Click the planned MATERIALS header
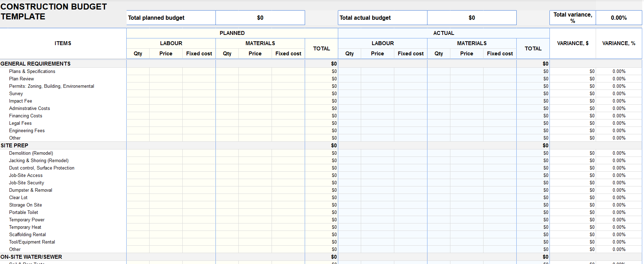 click(260, 43)
